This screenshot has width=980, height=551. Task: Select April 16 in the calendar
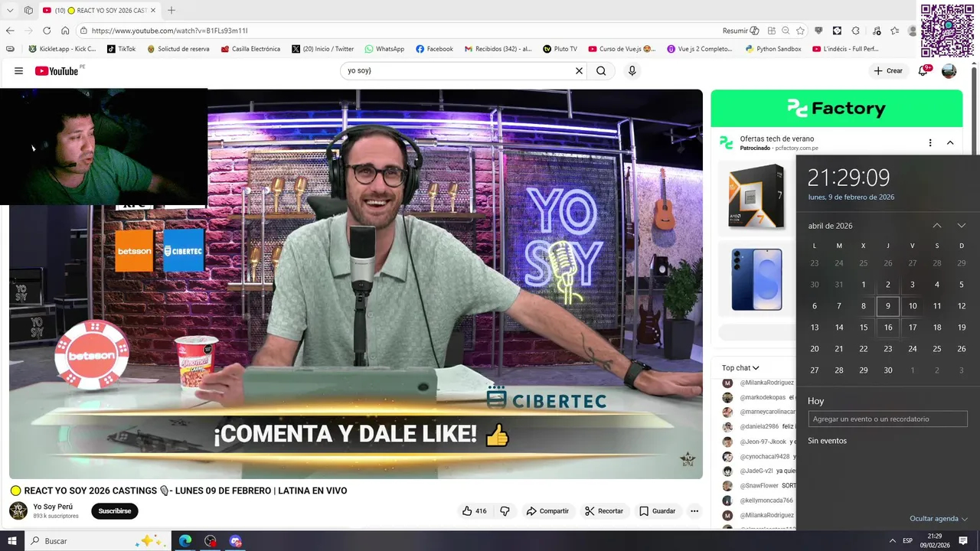(x=888, y=328)
